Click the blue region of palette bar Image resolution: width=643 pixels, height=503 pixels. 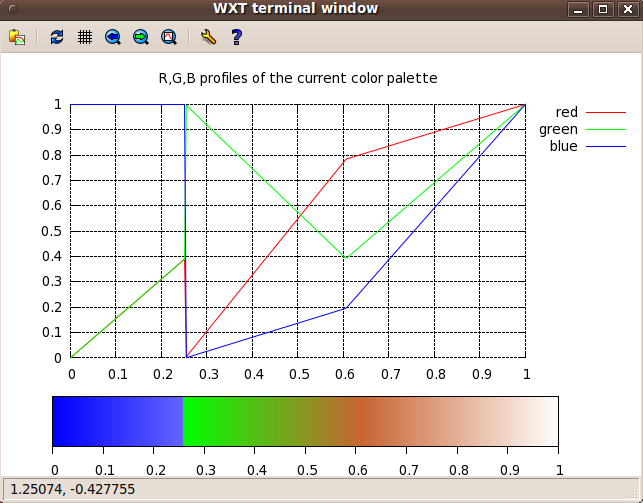point(118,421)
